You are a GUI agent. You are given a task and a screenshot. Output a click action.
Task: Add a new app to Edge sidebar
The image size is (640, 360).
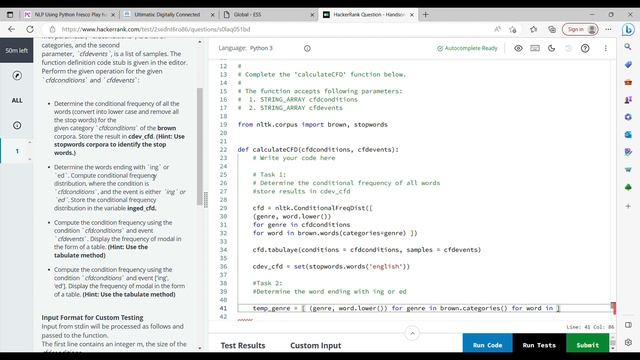[x=628, y=206]
